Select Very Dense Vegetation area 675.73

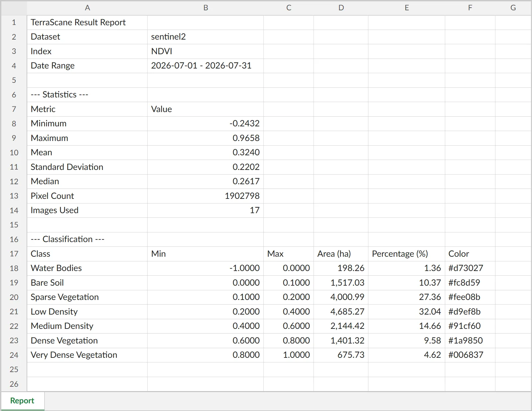341,355
